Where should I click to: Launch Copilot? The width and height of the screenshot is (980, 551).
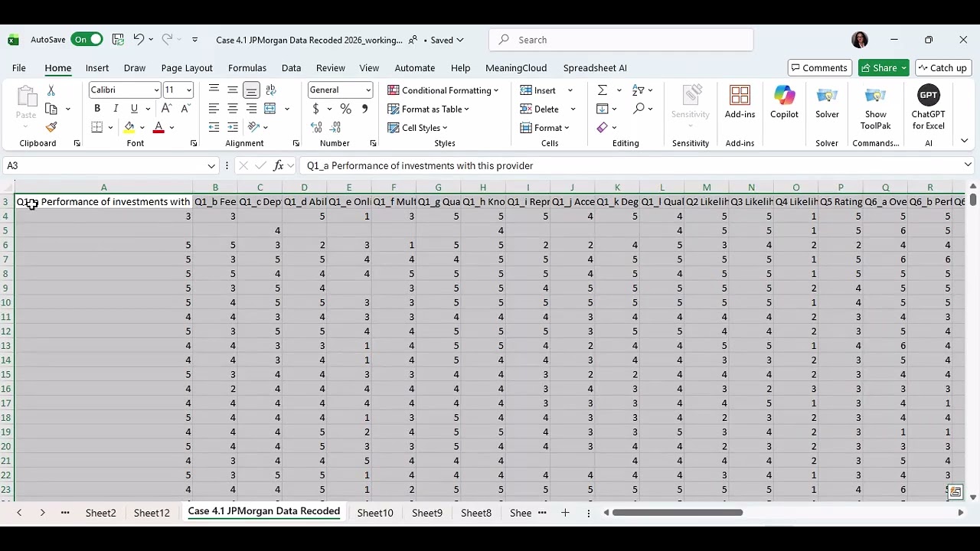(784, 103)
